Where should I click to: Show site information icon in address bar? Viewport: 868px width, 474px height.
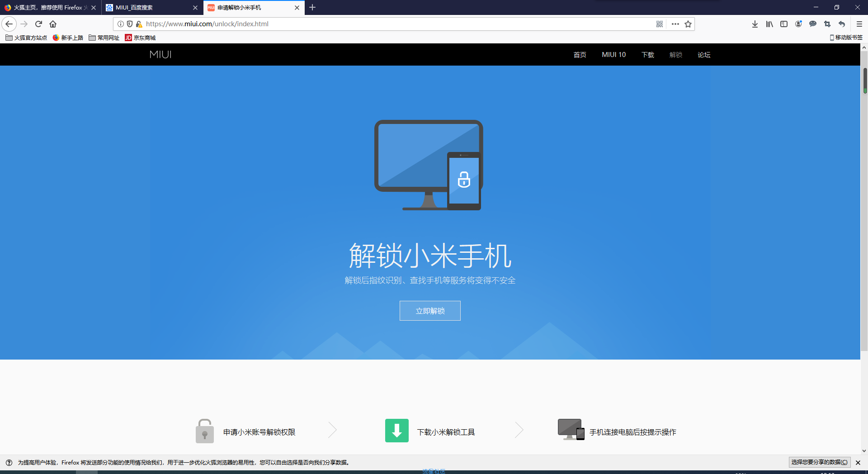121,24
